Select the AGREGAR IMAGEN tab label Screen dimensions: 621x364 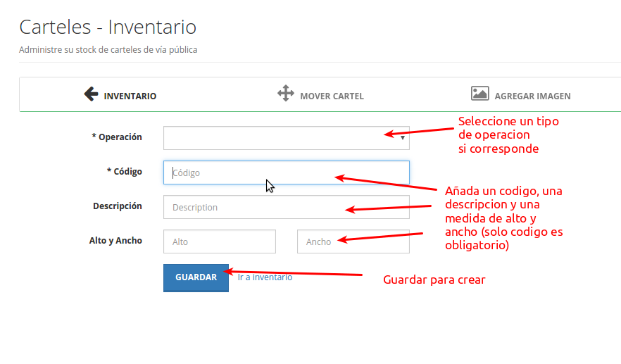tap(533, 96)
